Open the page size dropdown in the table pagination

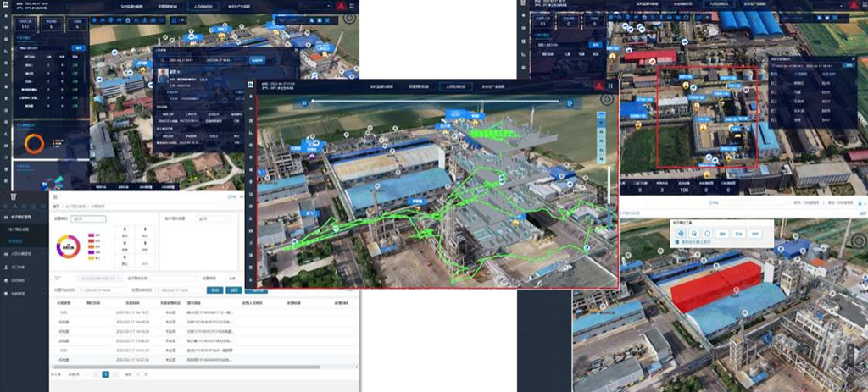coord(76,375)
